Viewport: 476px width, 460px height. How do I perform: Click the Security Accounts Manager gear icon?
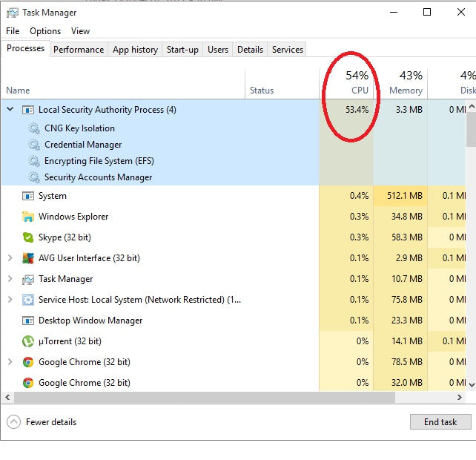pyautogui.click(x=34, y=177)
